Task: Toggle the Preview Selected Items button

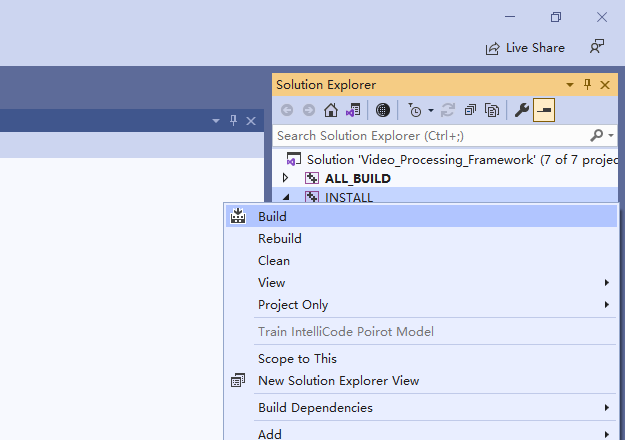Action: tap(544, 110)
